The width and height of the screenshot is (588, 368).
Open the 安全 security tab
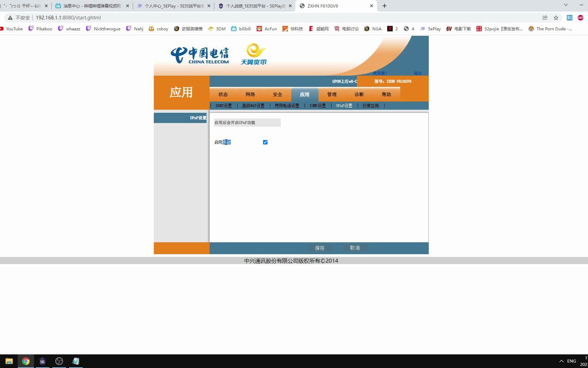point(278,94)
